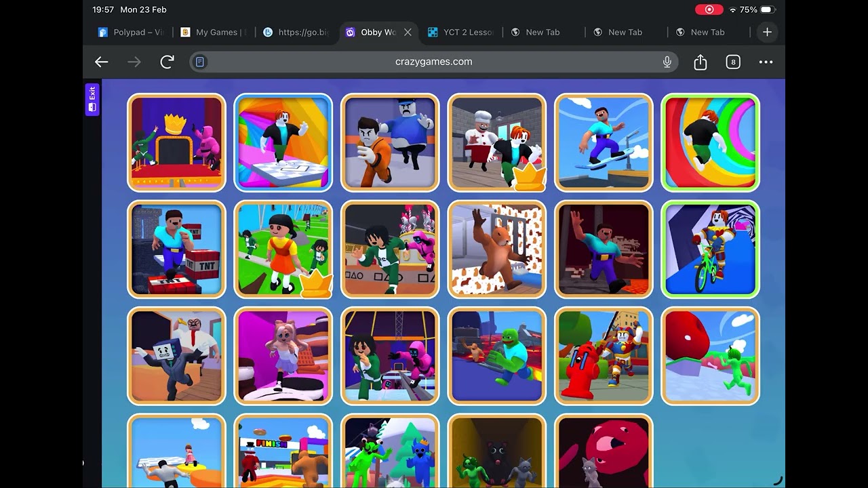
Task: Switch to the YCT 2 Lesson tab
Action: tap(461, 32)
